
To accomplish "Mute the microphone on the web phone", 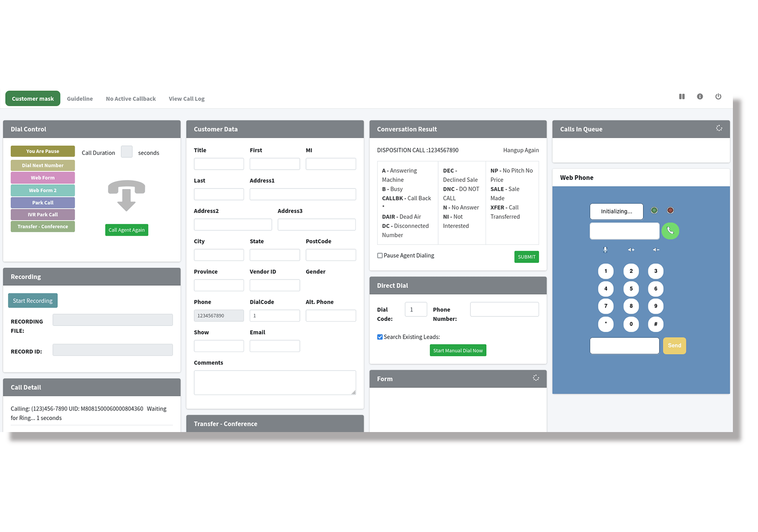I will tap(605, 250).
